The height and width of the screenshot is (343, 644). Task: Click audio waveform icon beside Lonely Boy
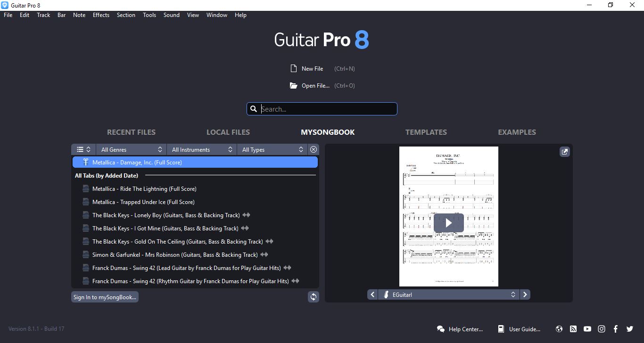coord(246,215)
